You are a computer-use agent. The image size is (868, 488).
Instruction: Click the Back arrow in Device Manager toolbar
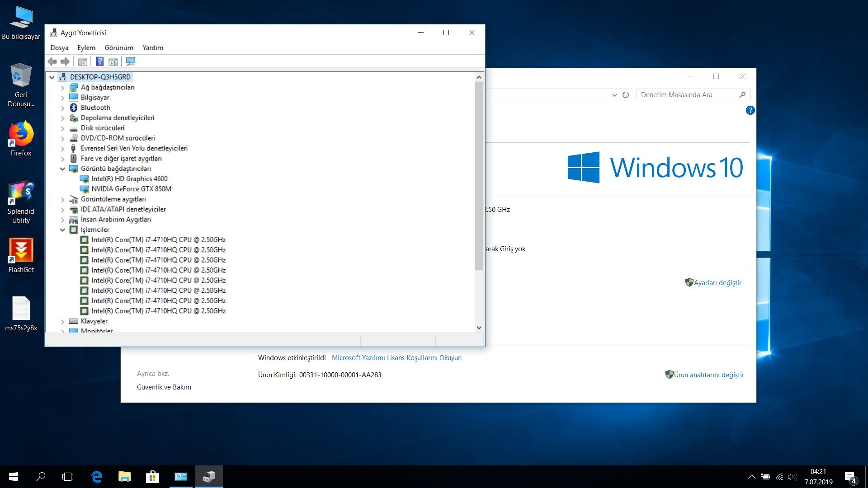52,61
